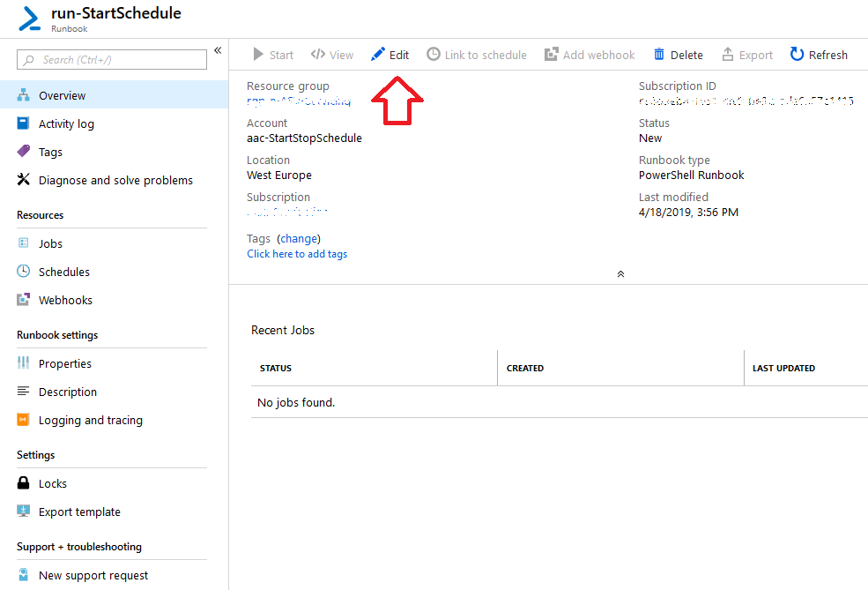
Task: Click the Locks padlock icon
Action: 23,483
